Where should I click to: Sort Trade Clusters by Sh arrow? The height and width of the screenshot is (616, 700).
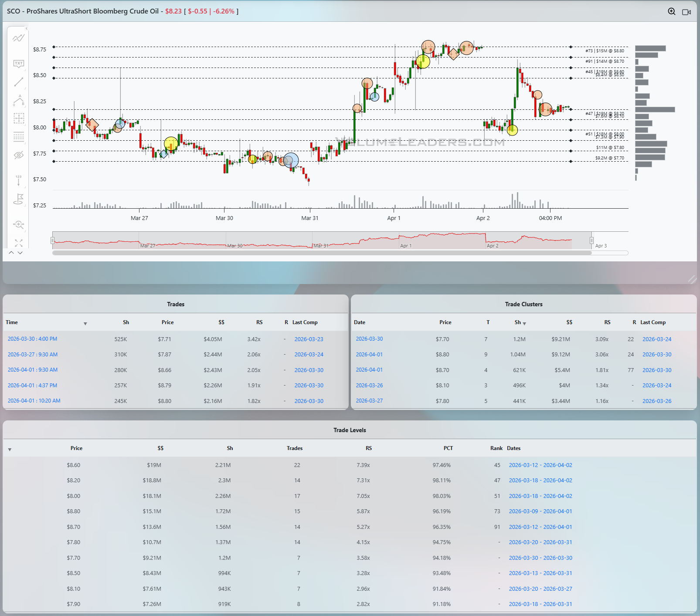click(x=524, y=324)
